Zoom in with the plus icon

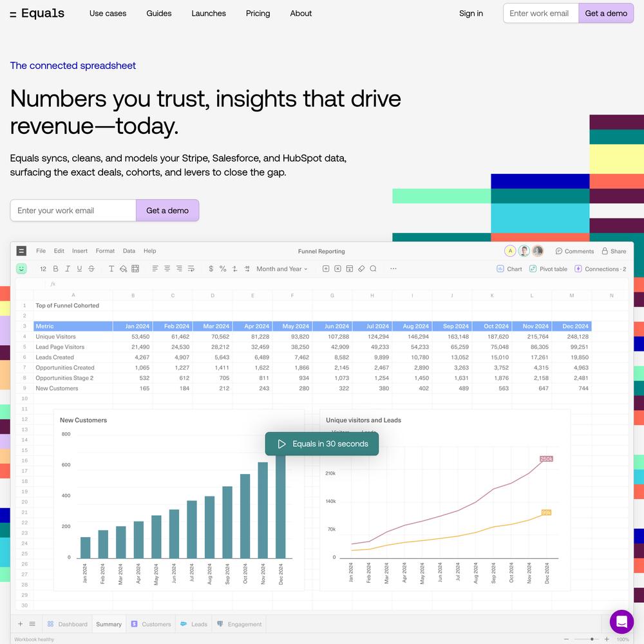607,639
